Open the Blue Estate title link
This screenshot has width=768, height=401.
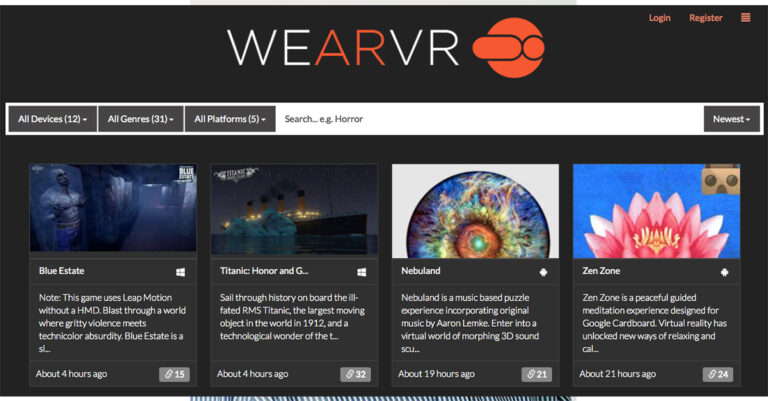[x=62, y=271]
